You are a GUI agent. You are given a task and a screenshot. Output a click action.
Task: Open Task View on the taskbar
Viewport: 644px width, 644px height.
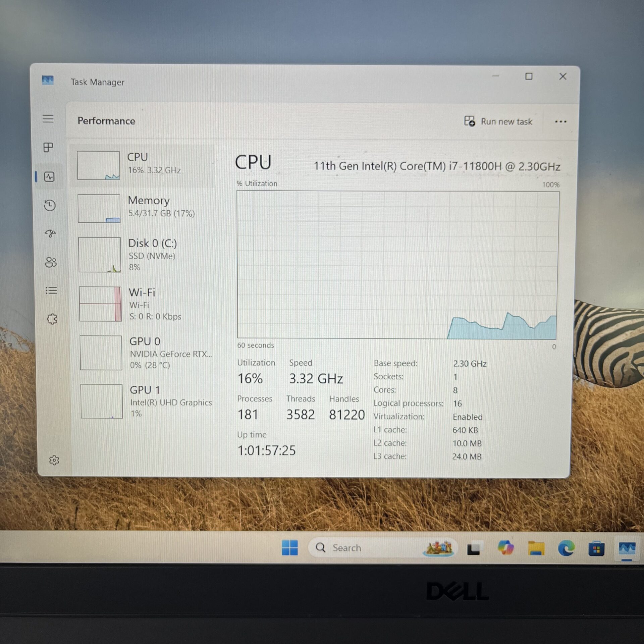(x=474, y=548)
